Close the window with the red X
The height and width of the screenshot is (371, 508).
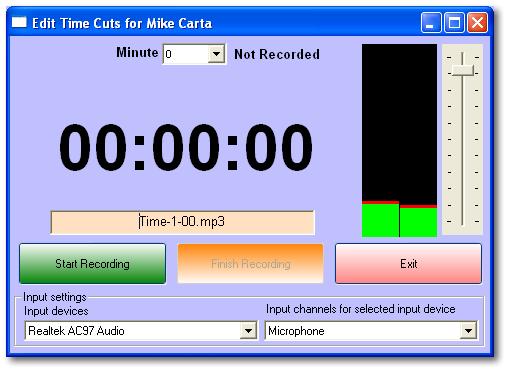click(x=477, y=23)
